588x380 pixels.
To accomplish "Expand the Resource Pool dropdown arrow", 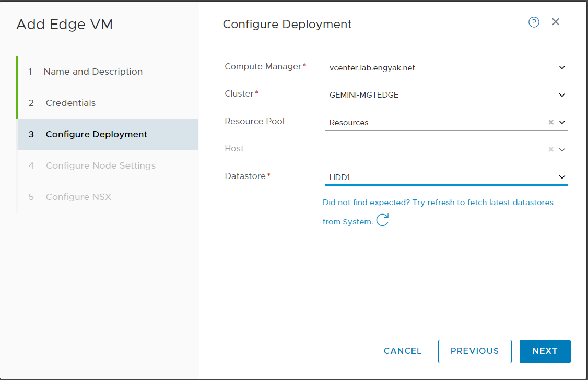I will click(x=562, y=122).
